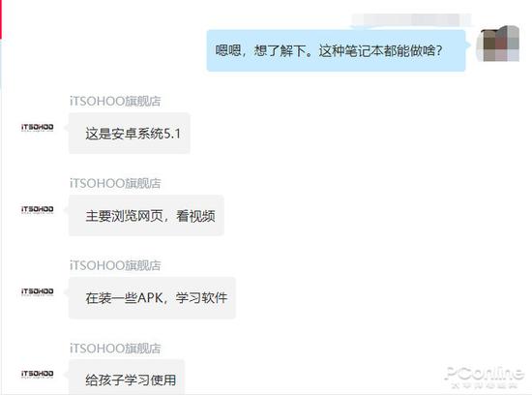Select the message 这是安卓系统5.1

pyautogui.click(x=130, y=134)
